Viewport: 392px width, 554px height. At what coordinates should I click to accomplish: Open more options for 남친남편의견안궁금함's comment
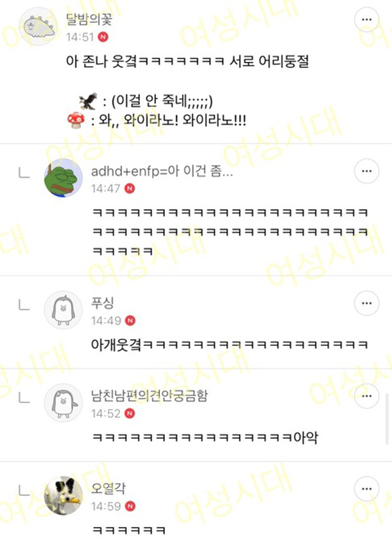click(x=367, y=396)
